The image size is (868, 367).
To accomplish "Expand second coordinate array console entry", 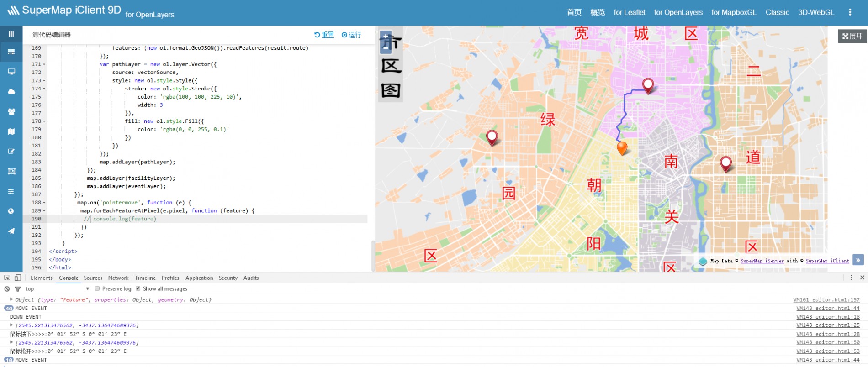I will point(11,342).
